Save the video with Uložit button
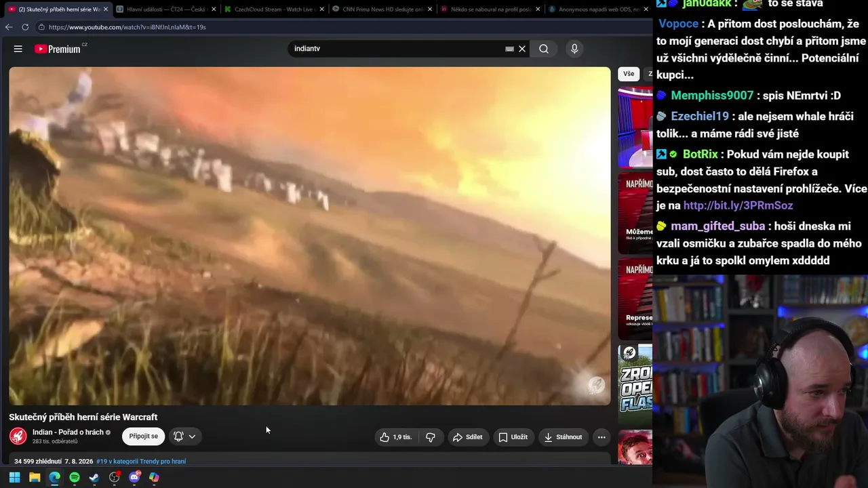Image resolution: width=868 pixels, height=488 pixels. [513, 437]
